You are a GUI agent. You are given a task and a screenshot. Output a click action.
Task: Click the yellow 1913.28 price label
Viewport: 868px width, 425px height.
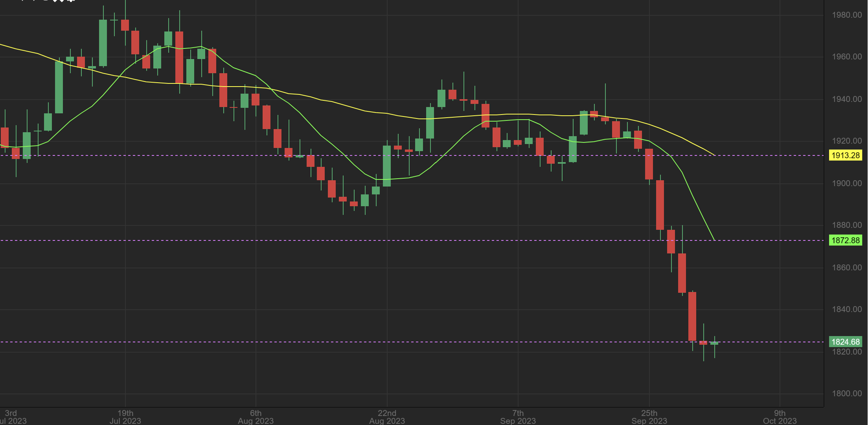tap(846, 155)
